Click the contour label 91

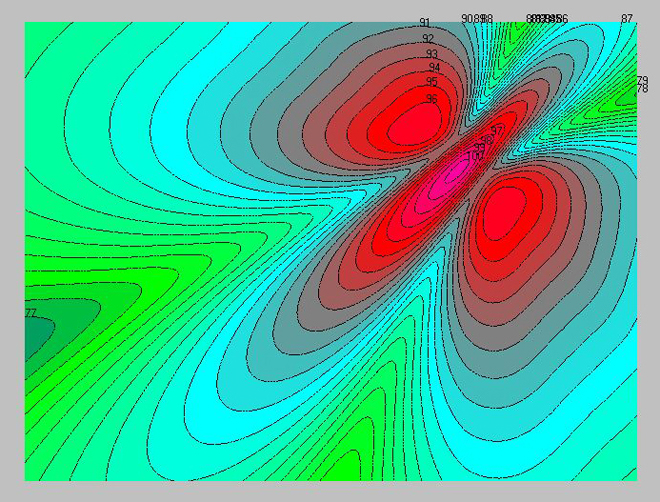click(425, 23)
